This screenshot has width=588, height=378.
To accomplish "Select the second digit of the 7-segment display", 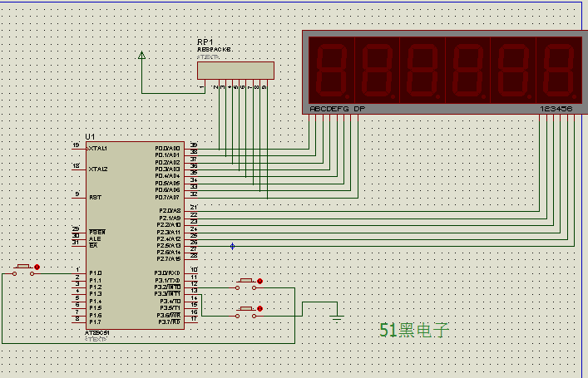I will point(377,70).
